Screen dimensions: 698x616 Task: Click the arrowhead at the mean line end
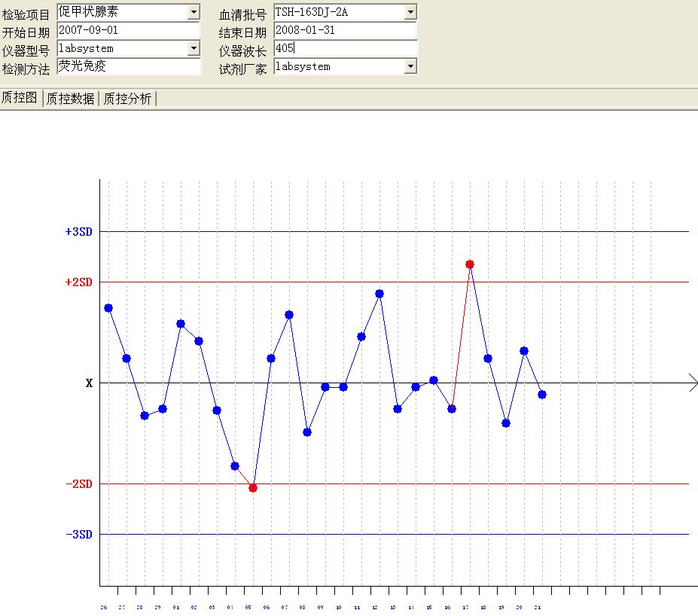point(693,383)
